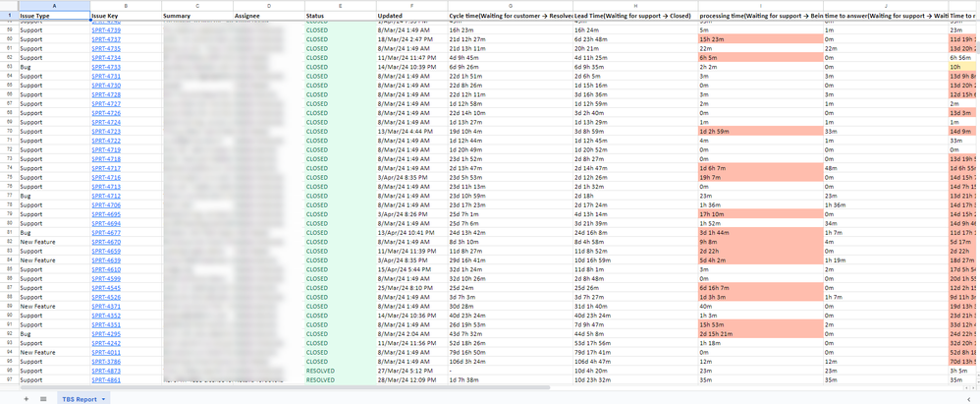The image size is (980, 404).
Task: Select the time to answer header cell
Action: pos(885,16)
